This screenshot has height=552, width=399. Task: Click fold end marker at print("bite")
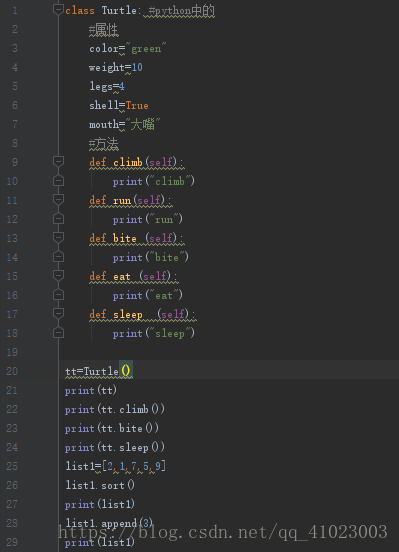pyautogui.click(x=58, y=257)
